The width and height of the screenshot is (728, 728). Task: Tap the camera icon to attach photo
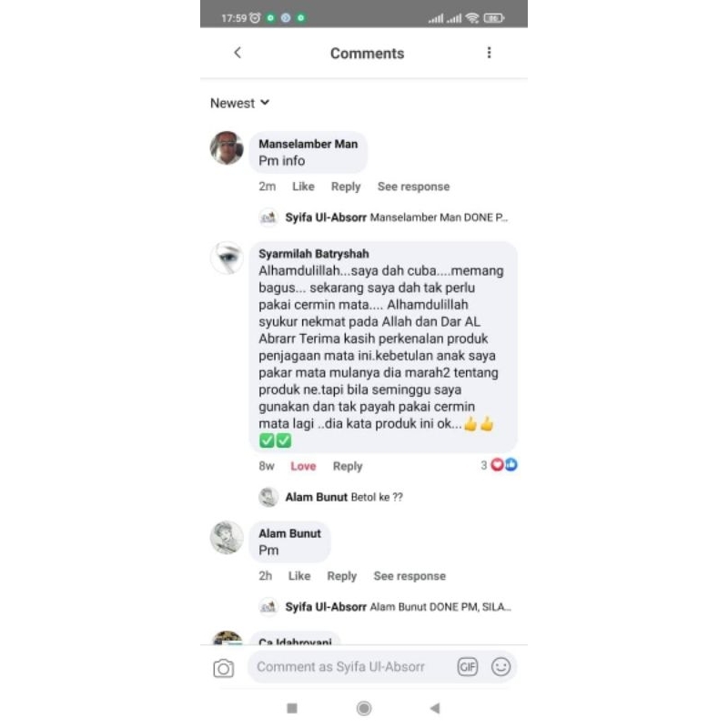[x=224, y=669]
